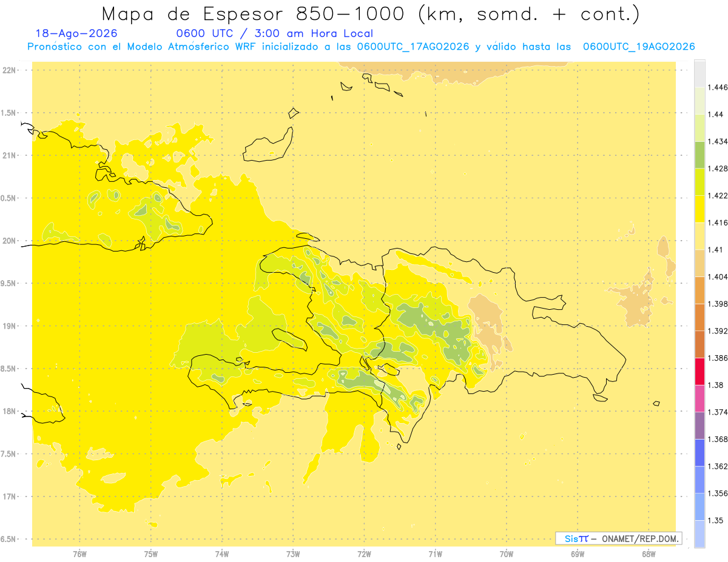728x562 pixels.
Task: Click the longitude label 69W
Action: click(578, 554)
